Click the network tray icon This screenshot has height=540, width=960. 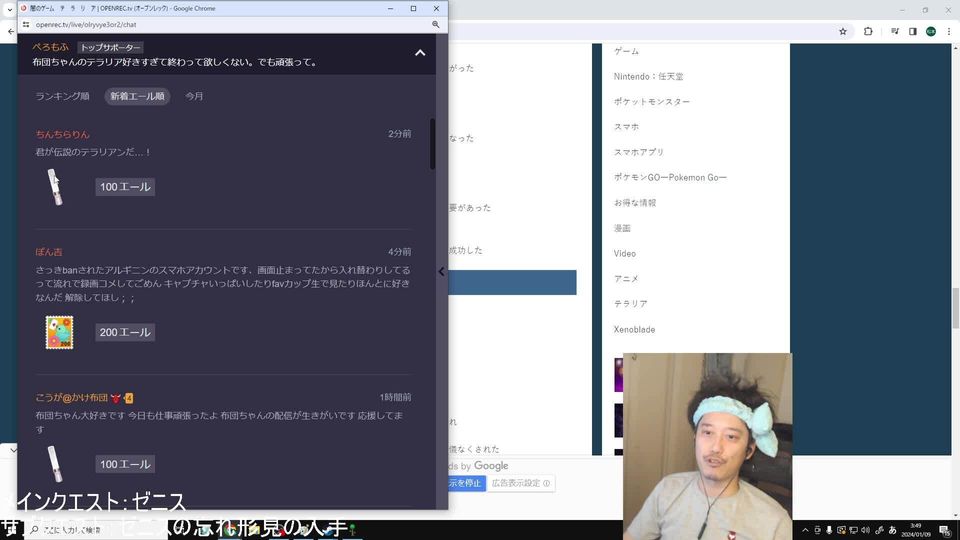point(853,530)
